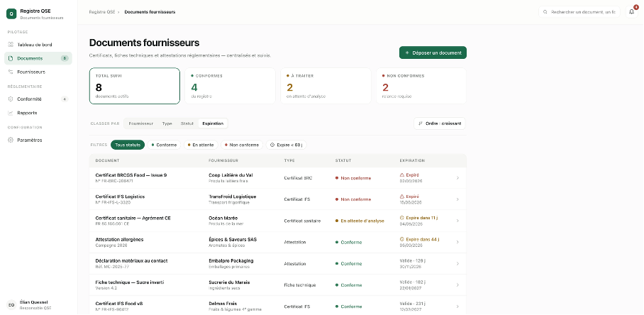The image size is (644, 315).
Task: Click TransFroid Logistique supplier name
Action: tap(232, 197)
